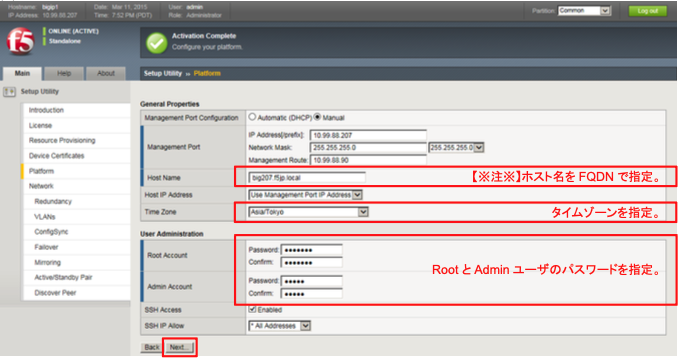The height and width of the screenshot is (361, 684).
Task: Open Discover Peer under Network
Action: (x=55, y=293)
